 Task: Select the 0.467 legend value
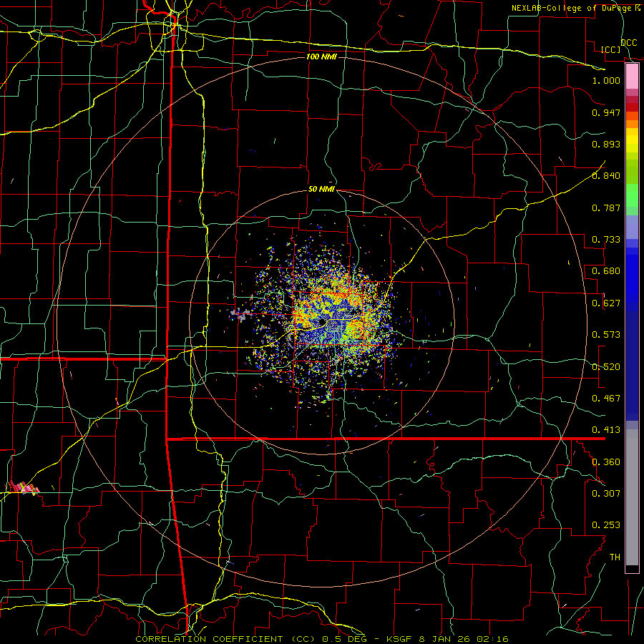click(x=606, y=399)
